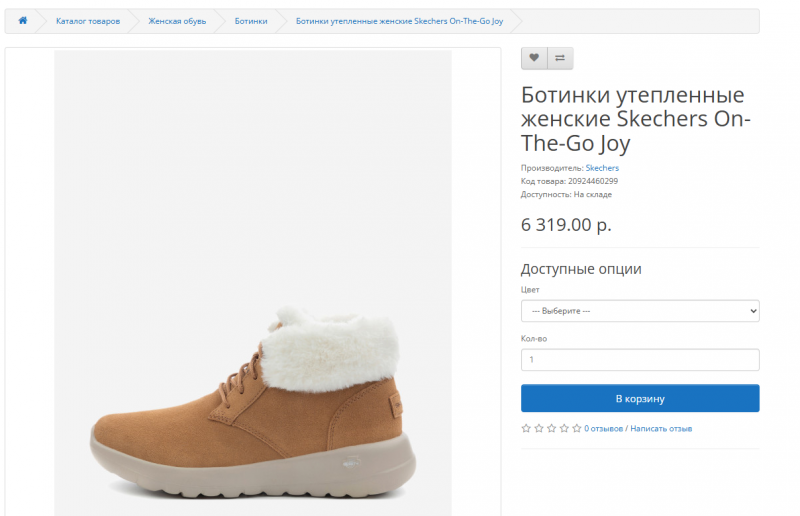
Task: Go to Женская обувь breadcrumb
Action: [x=177, y=21]
